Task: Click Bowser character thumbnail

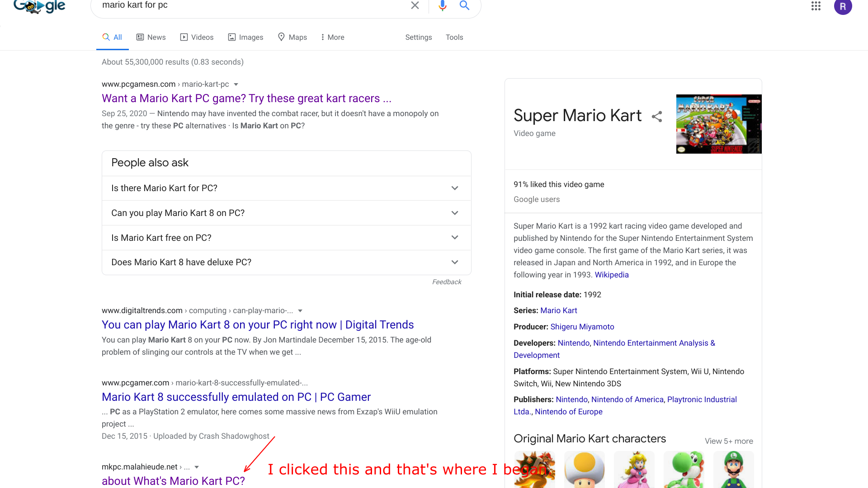Action: tap(535, 469)
